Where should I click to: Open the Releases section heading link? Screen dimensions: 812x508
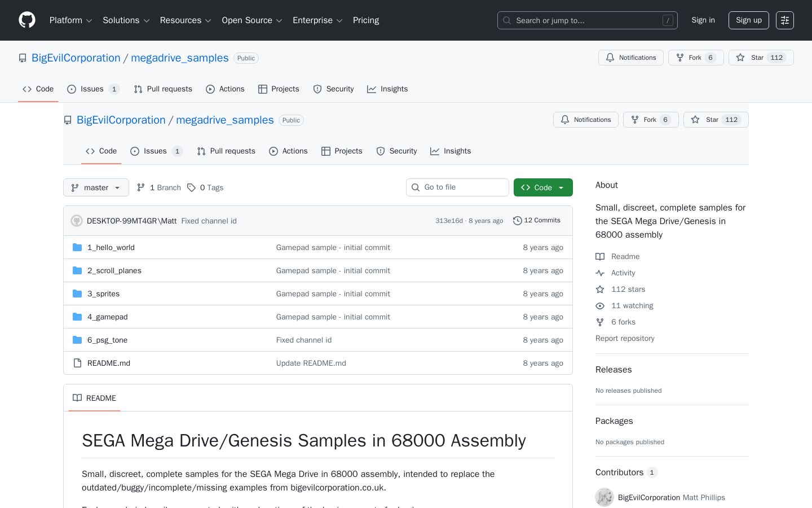pos(614,370)
